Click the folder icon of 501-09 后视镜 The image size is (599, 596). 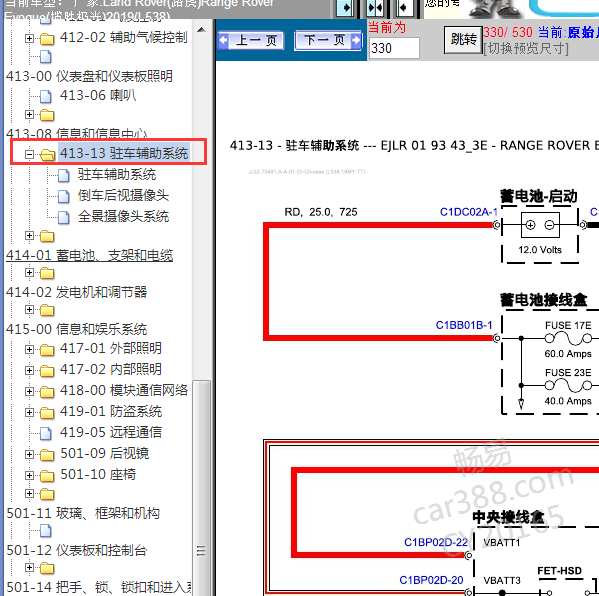47,455
